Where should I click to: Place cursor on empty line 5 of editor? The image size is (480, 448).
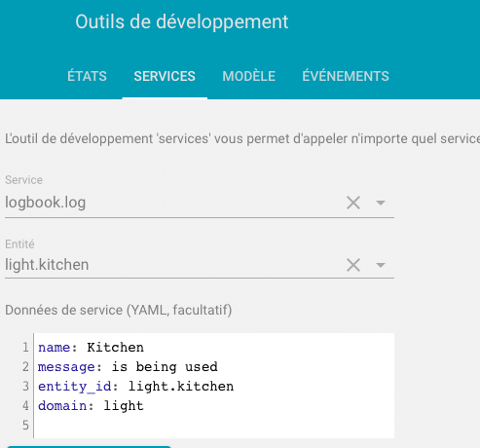tap(214, 426)
